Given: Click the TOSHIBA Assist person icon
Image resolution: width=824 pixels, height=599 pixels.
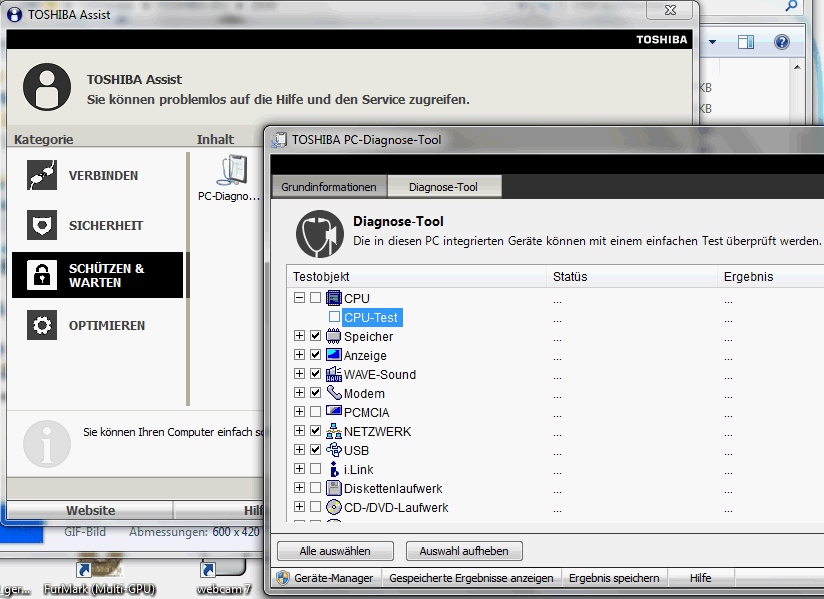Looking at the screenshot, I should pos(47,87).
